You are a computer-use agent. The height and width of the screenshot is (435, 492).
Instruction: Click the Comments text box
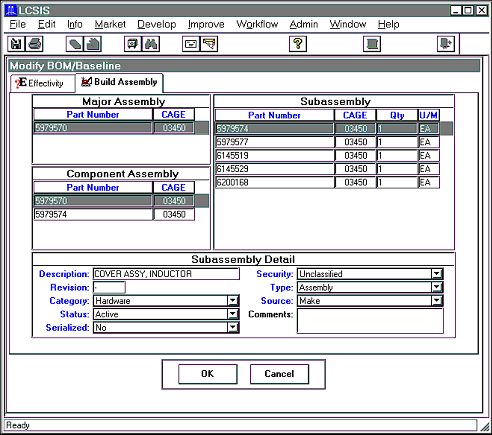(x=370, y=321)
